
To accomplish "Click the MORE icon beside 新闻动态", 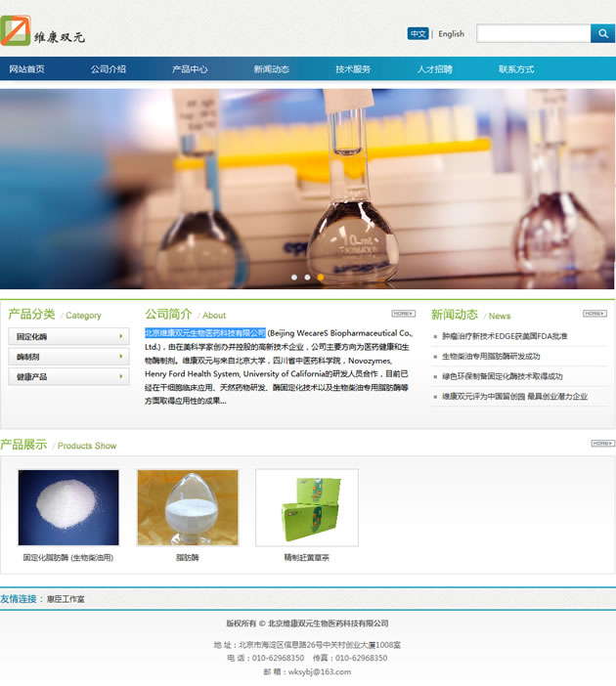I will coord(594,314).
